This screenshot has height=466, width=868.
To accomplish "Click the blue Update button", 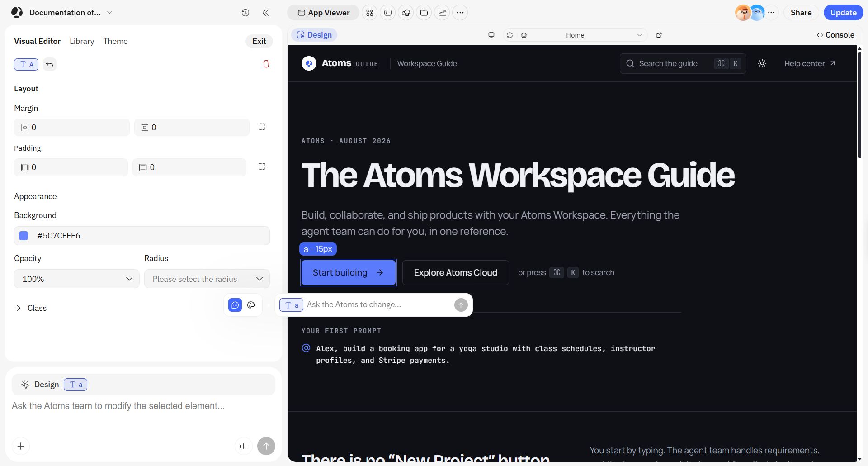I will [x=843, y=13].
